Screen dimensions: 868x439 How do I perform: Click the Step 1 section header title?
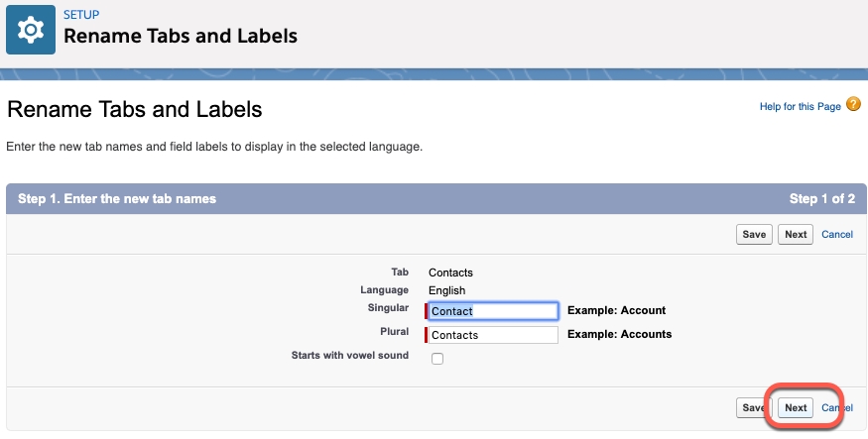coord(117,198)
